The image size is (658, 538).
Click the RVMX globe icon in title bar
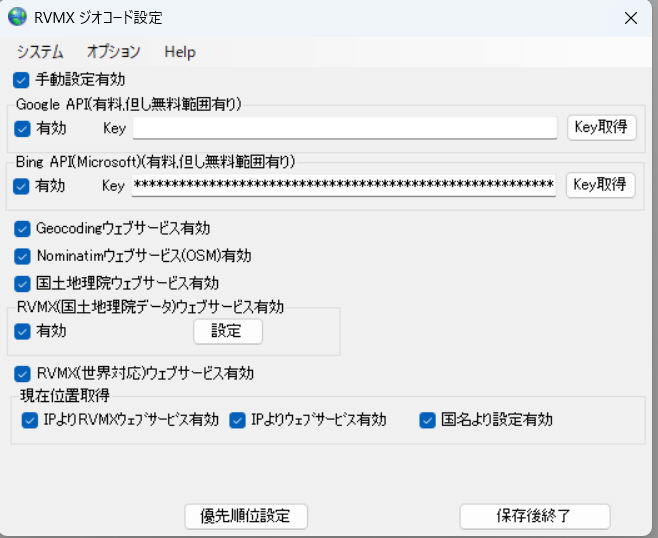click(17, 18)
